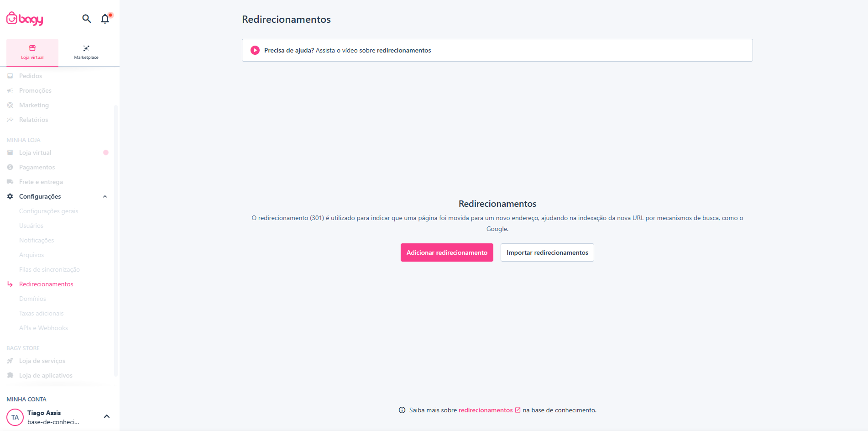Viewport: 868px width, 431px height.
Task: Expand the Tiago Assis account menu
Action: (x=107, y=416)
